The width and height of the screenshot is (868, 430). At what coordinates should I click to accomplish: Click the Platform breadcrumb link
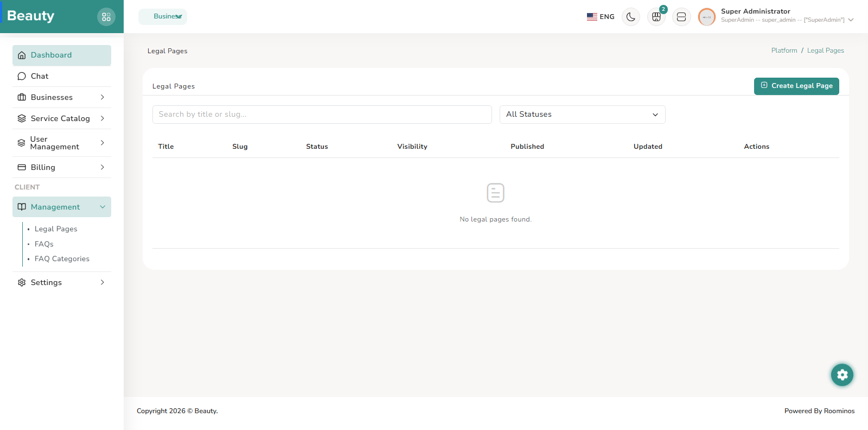pyautogui.click(x=784, y=50)
